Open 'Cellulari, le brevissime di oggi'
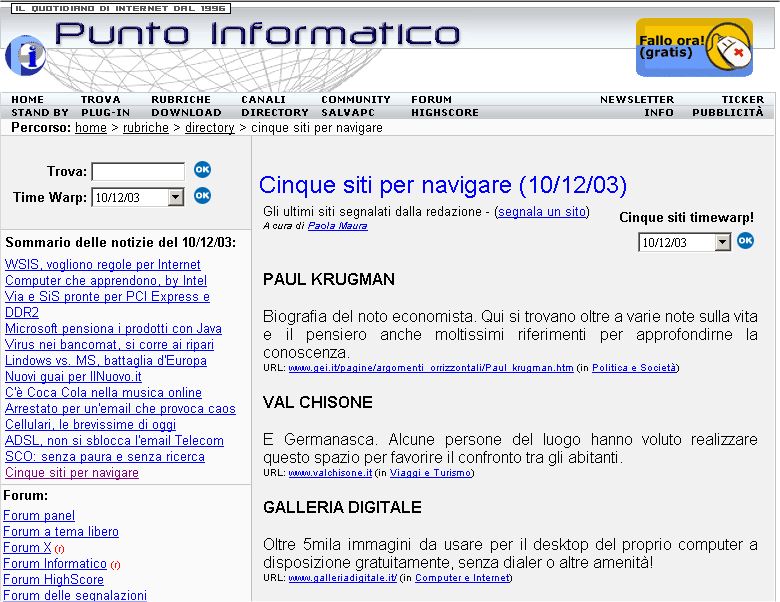780x602 pixels. tap(91, 424)
